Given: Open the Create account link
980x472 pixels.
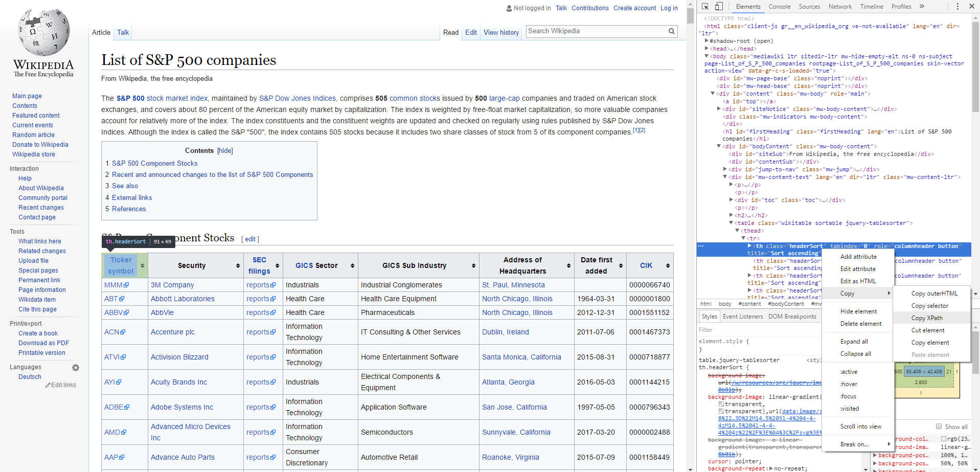Looking at the screenshot, I should [x=634, y=8].
